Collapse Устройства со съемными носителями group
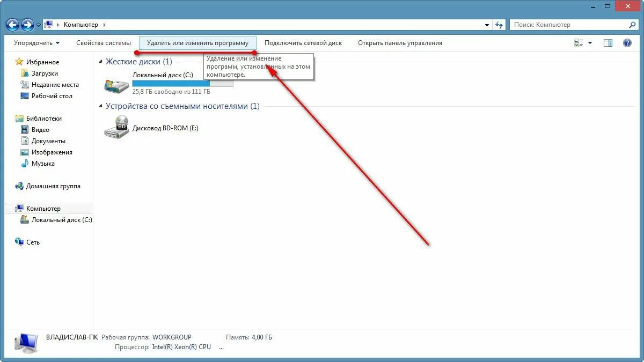Image resolution: width=644 pixels, height=362 pixels. pyautogui.click(x=101, y=106)
